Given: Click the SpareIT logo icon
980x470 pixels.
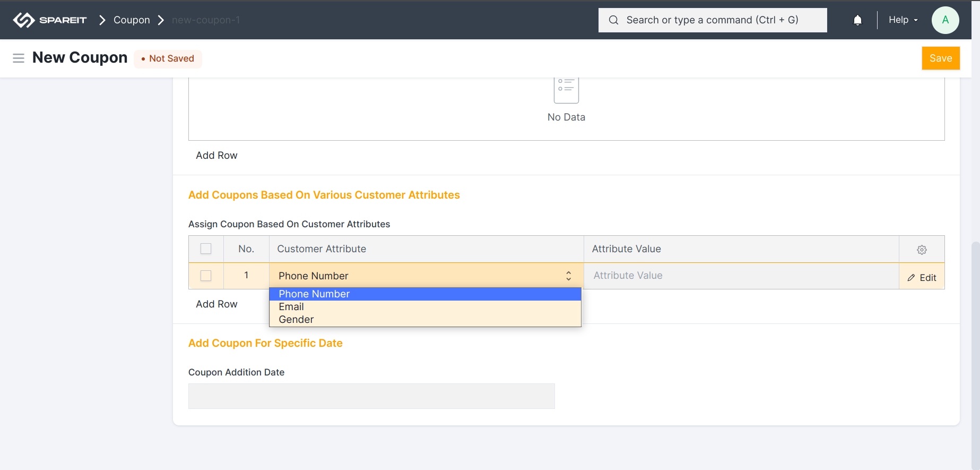Looking at the screenshot, I should 24,20.
